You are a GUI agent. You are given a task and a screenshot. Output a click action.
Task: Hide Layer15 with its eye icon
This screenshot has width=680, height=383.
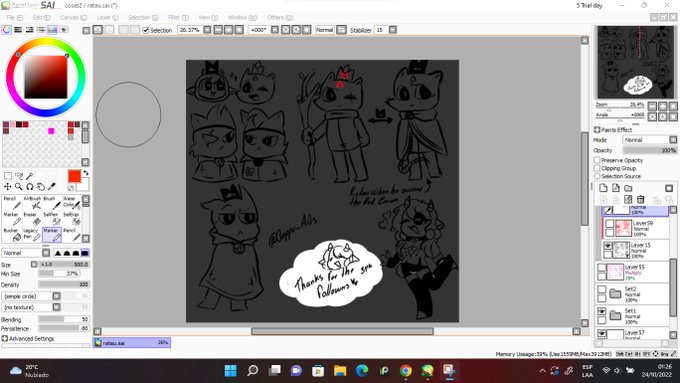point(608,246)
